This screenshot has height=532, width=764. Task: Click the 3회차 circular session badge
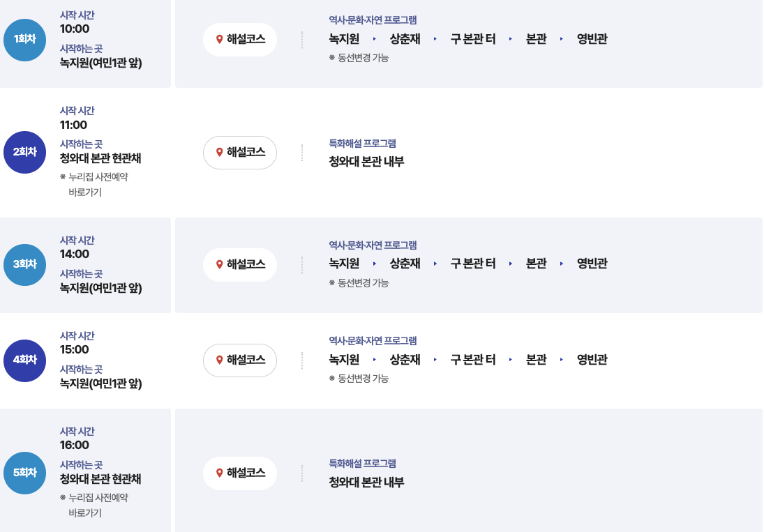click(x=24, y=265)
